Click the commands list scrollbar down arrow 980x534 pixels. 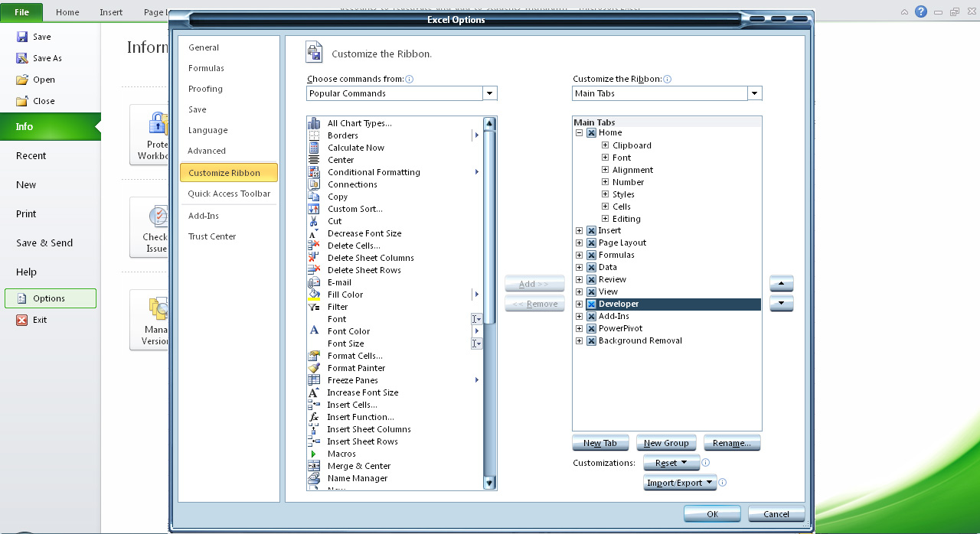(x=489, y=483)
